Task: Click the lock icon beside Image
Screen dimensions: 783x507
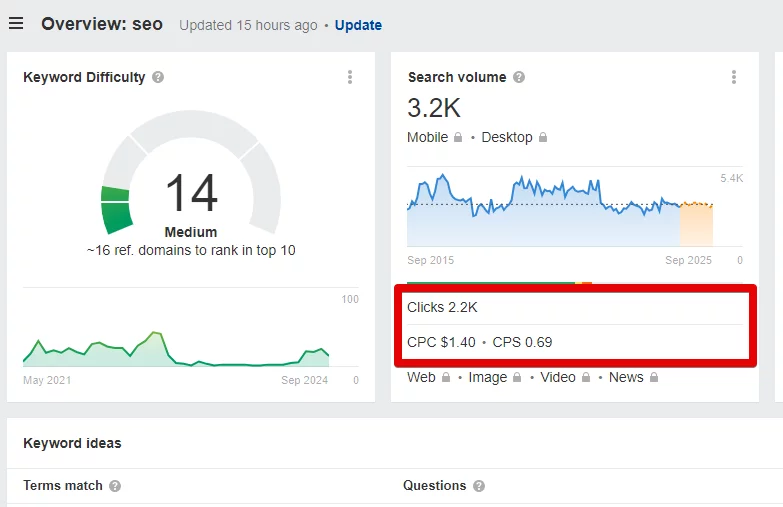Action: coord(517,377)
